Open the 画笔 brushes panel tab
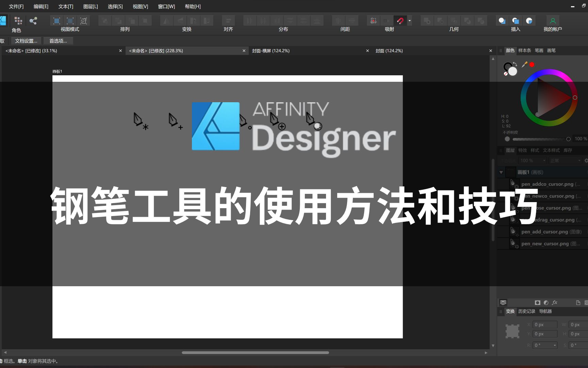This screenshot has width=588, height=368. point(551,50)
